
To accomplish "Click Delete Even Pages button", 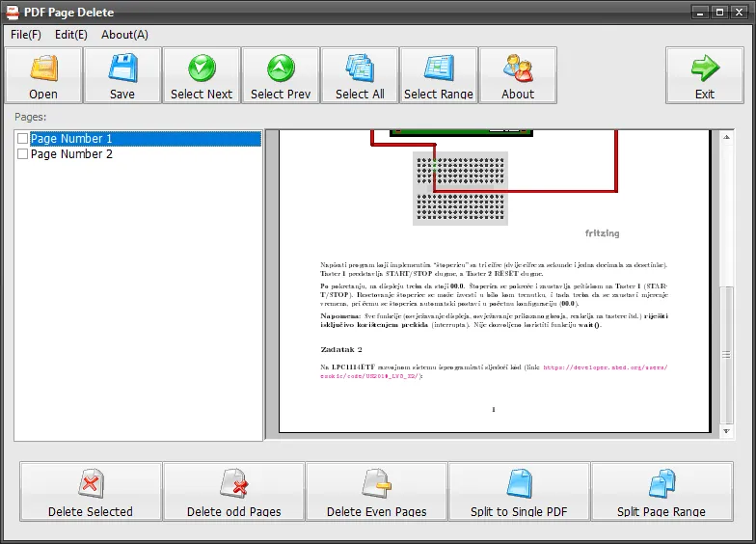I will click(x=376, y=492).
